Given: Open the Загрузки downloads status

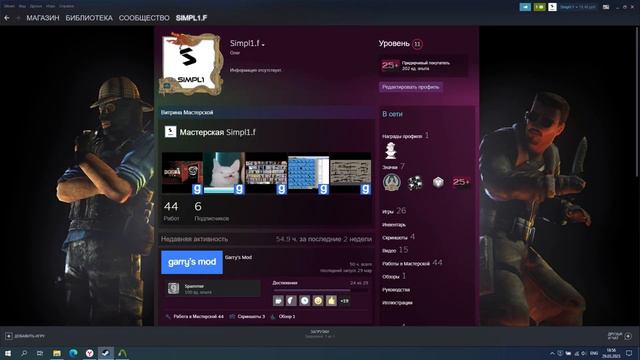Looking at the screenshot, I should 320,334.
